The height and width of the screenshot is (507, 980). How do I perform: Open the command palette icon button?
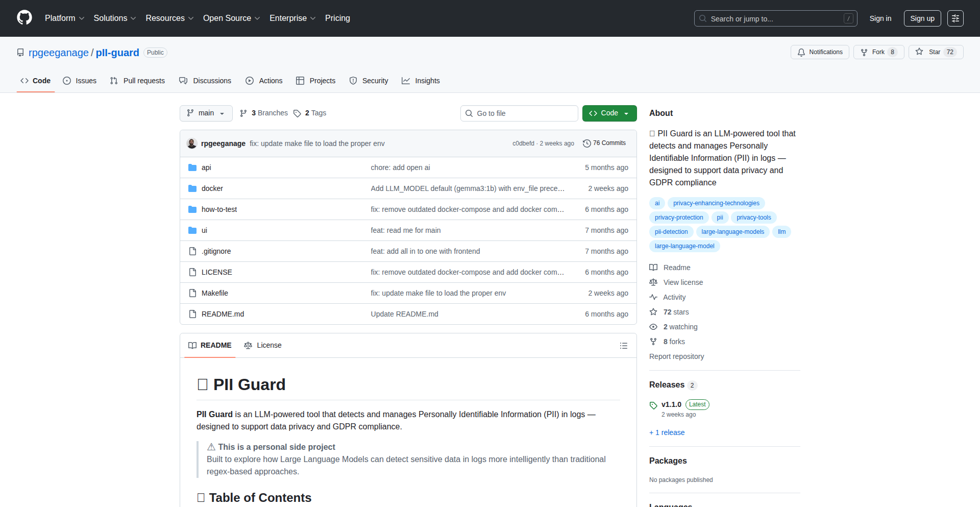coord(955,18)
